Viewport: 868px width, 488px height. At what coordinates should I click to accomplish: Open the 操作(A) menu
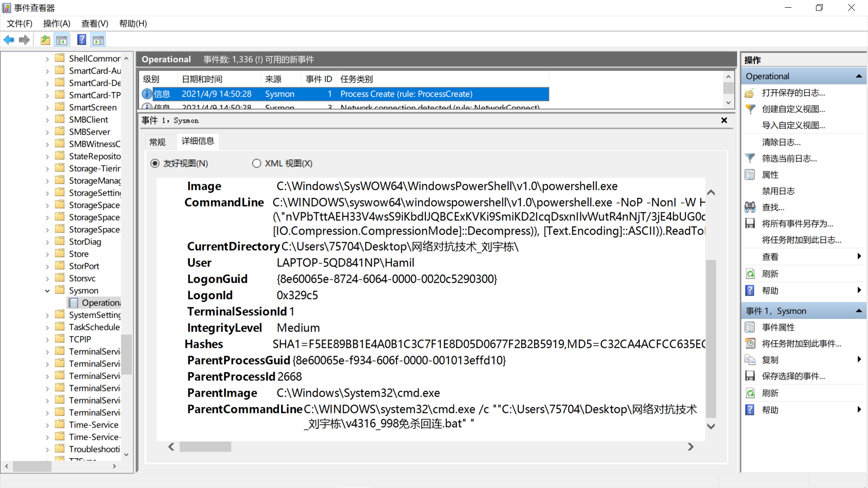[x=57, y=23]
